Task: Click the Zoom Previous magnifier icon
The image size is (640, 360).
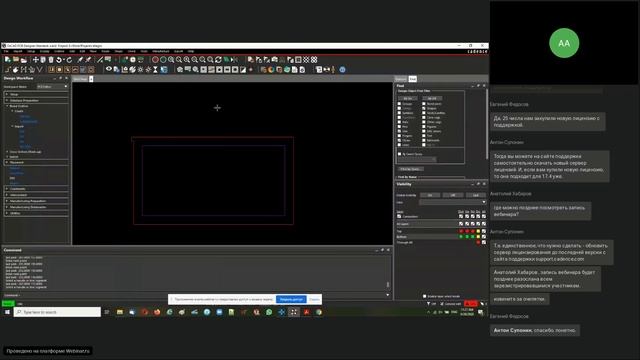Action: [202, 60]
